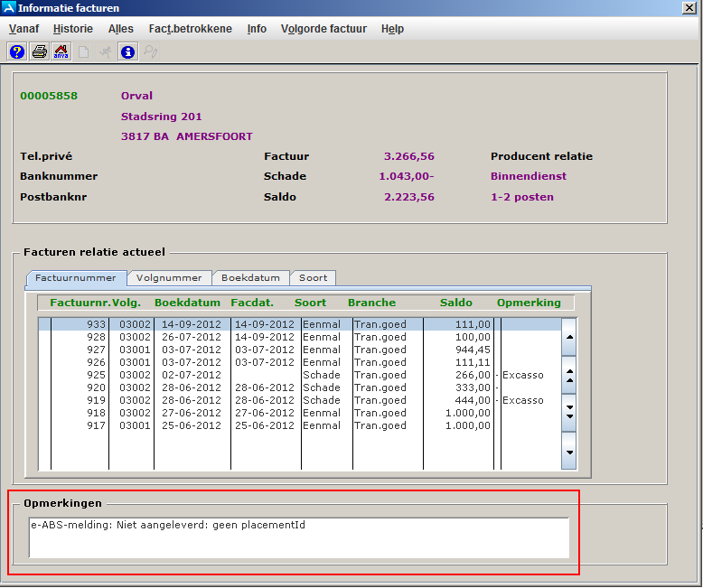703x588 pixels.
Task: Open the Help menu
Action: [392, 29]
